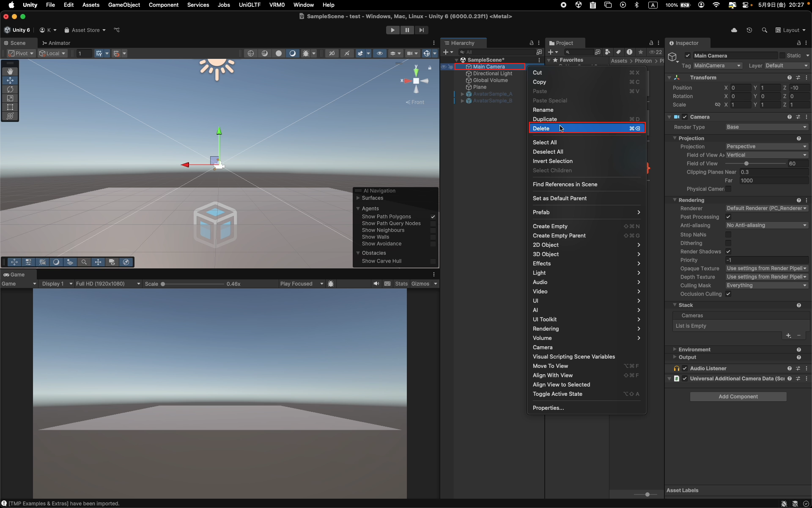The height and width of the screenshot is (508, 812).
Task: Select the Scale tool
Action: point(10,98)
